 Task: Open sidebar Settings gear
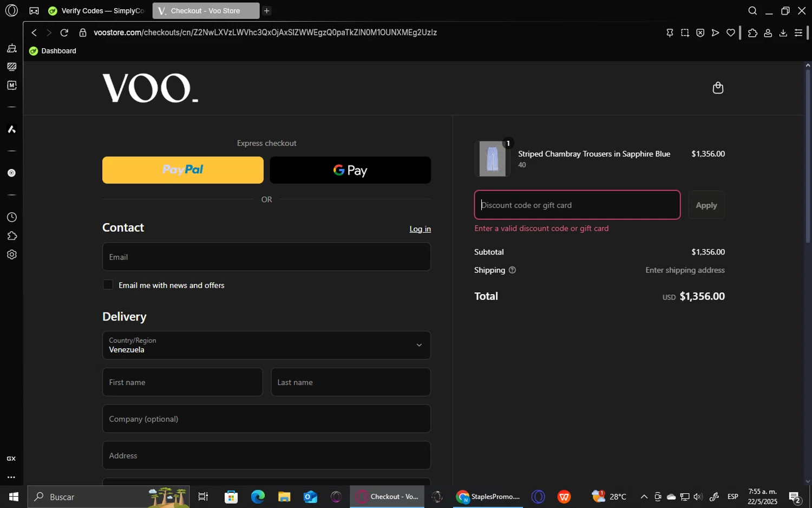pyautogui.click(x=11, y=255)
